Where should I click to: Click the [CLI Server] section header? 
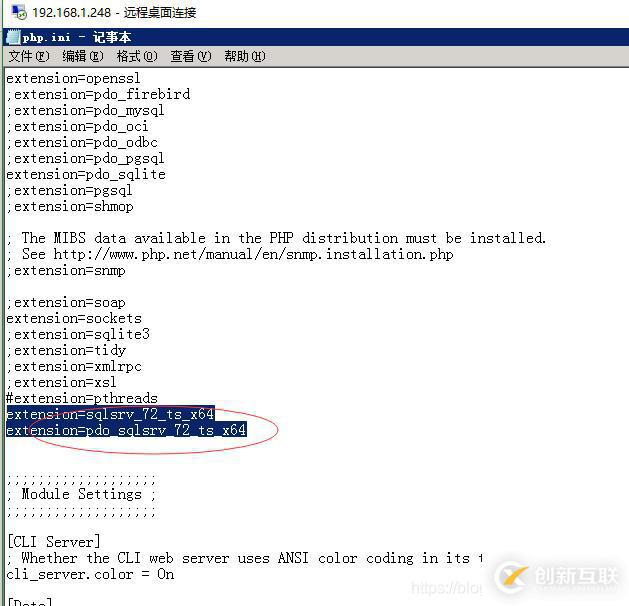coord(54,542)
